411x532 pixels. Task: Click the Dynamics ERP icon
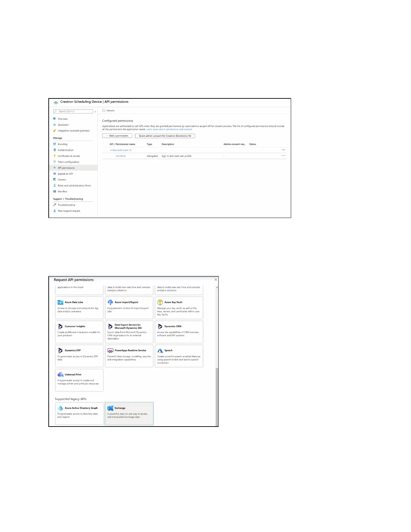tap(60, 351)
